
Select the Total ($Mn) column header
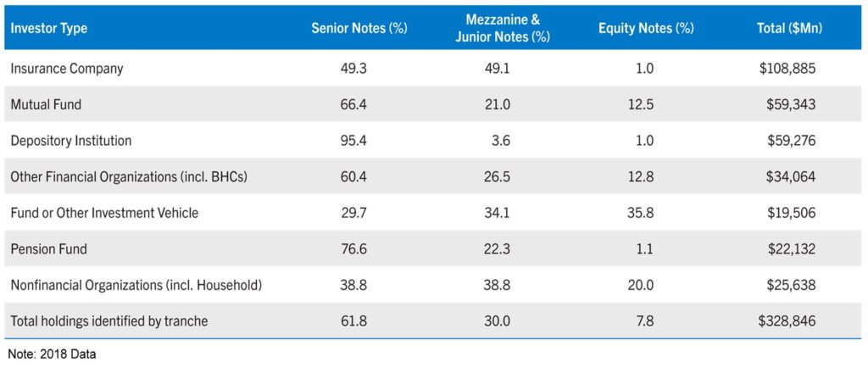(x=789, y=29)
